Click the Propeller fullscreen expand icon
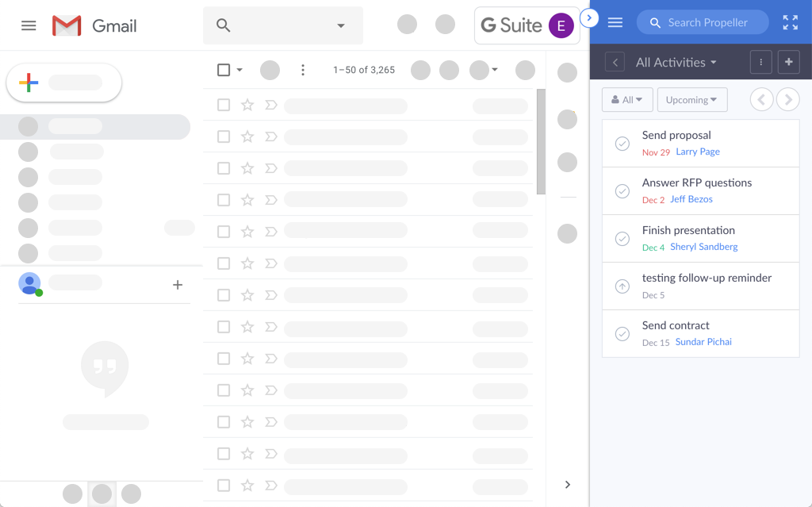The width and height of the screenshot is (812, 507). click(x=790, y=23)
